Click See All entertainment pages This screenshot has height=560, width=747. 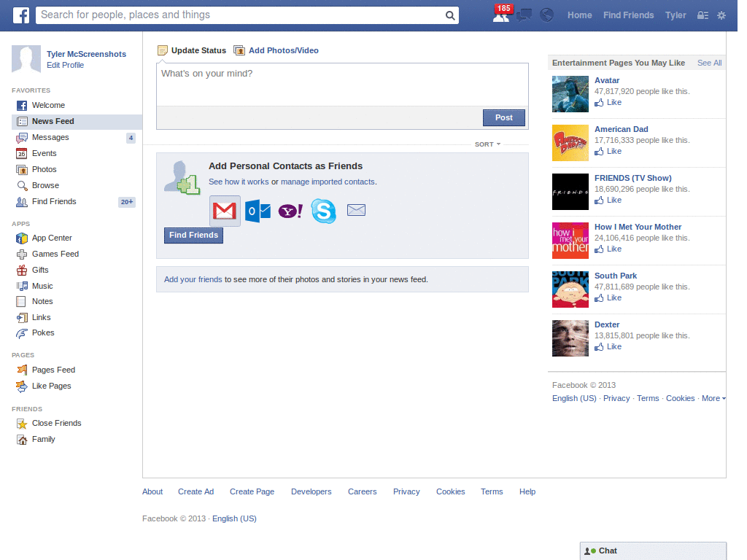point(709,63)
